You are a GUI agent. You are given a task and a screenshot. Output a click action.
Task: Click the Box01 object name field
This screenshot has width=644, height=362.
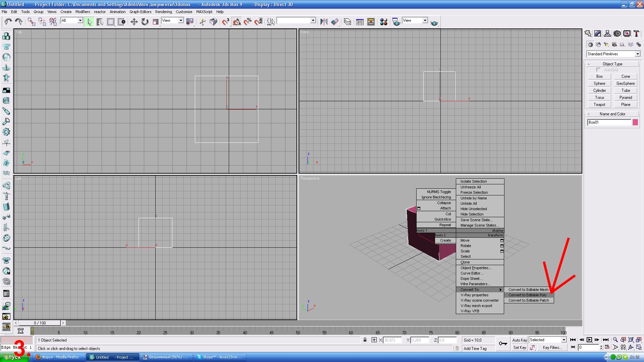pyautogui.click(x=609, y=122)
